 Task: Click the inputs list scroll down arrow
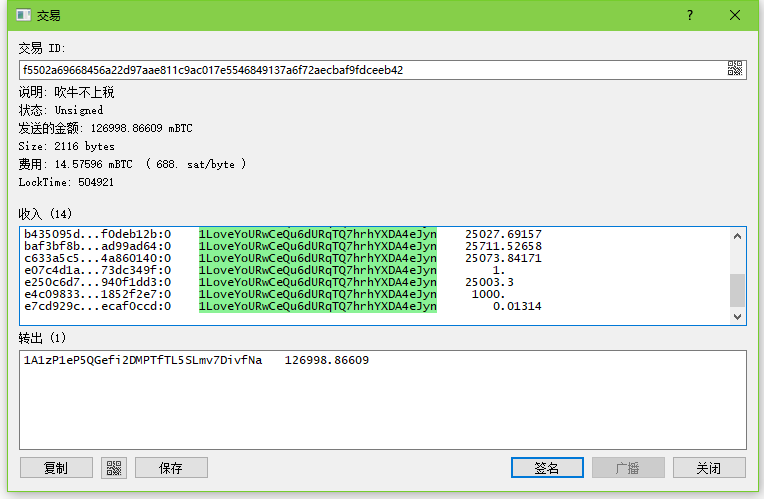(x=738, y=316)
